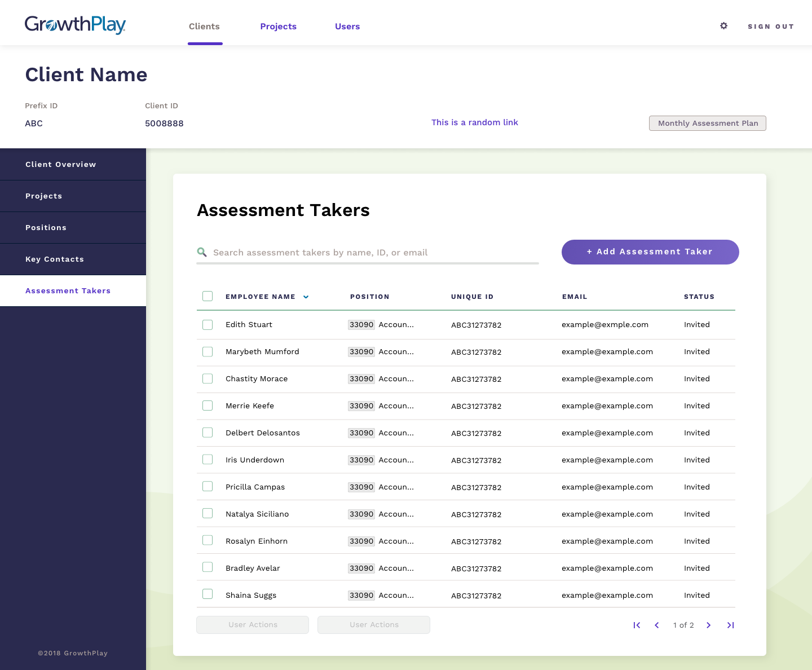Select Assessment Takers sidebar item
Screen dimensions: 812x670
point(73,290)
